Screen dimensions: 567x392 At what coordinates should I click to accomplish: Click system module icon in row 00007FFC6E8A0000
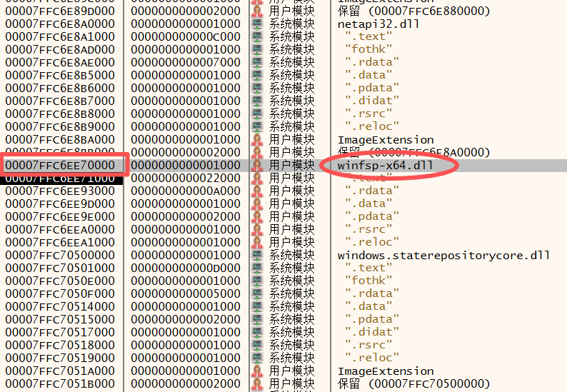click(x=257, y=24)
